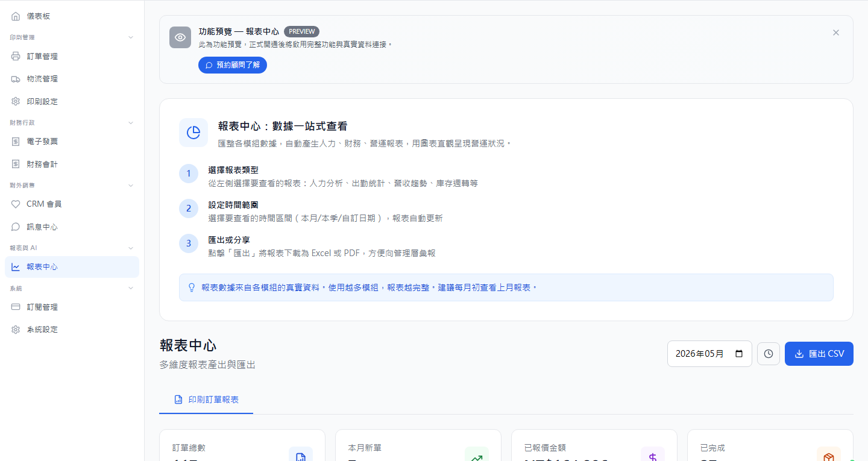This screenshot has width=868, height=461.
Task: Click the 功能預覽 — 報表中心 banner title
Action: pyautogui.click(x=239, y=31)
